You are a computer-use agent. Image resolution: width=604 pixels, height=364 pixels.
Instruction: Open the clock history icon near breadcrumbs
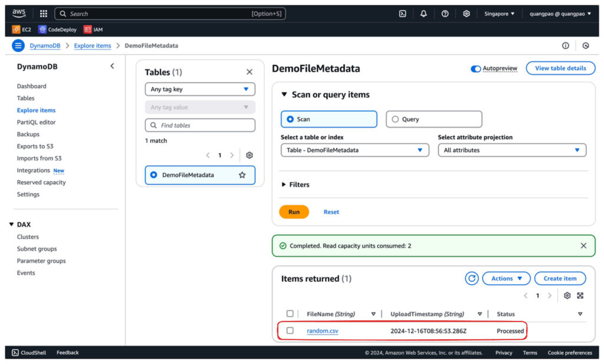coord(586,45)
